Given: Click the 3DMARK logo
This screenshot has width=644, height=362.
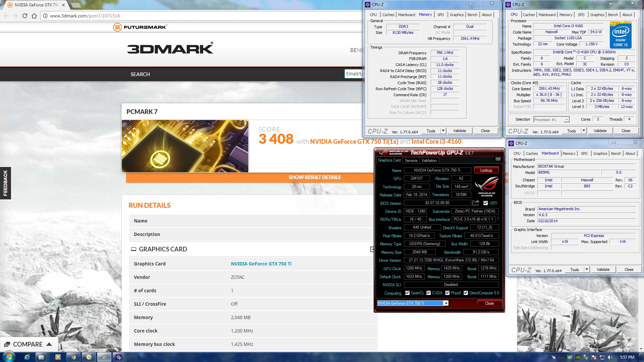Looking at the screenshot, I should click(x=170, y=48).
